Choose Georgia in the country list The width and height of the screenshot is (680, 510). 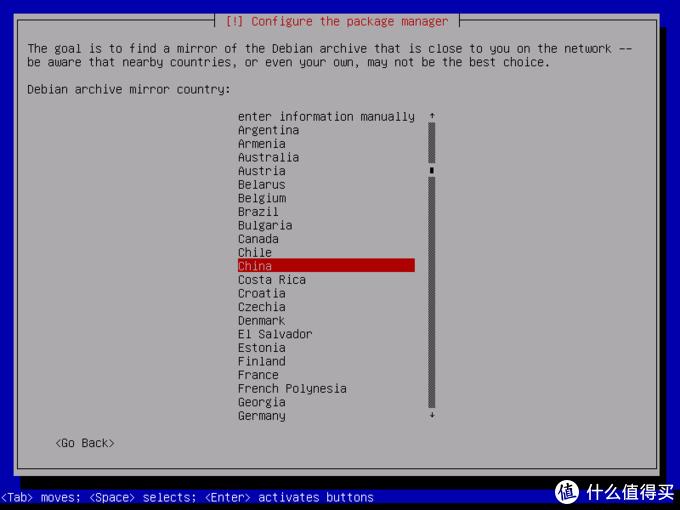262,402
